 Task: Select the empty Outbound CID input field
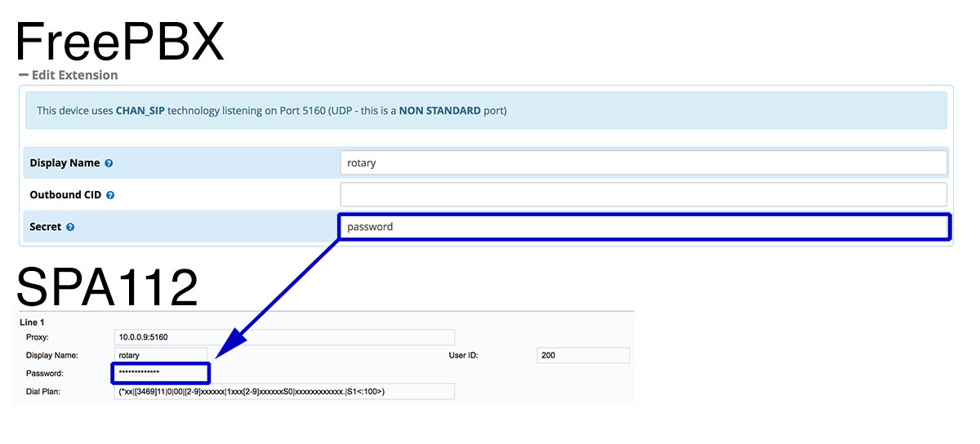pyautogui.click(x=644, y=194)
